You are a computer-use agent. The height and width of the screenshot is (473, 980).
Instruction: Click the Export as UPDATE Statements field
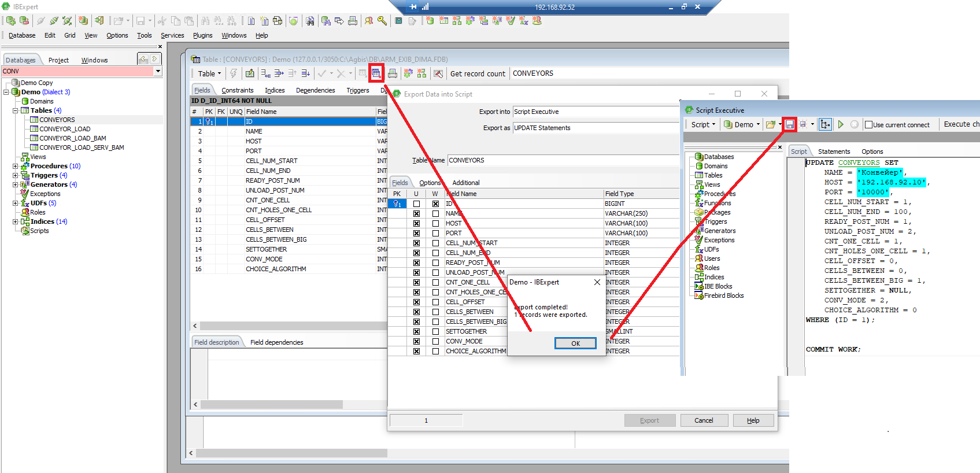point(596,128)
